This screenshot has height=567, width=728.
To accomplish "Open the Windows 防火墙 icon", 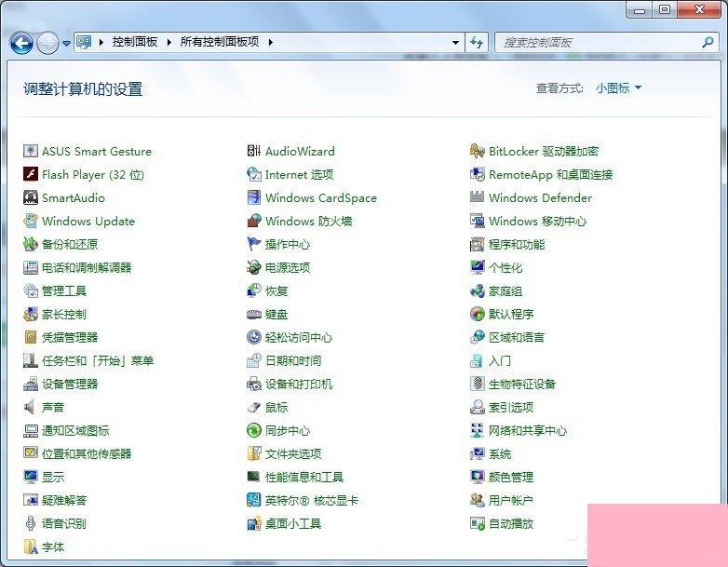I will point(254,221).
